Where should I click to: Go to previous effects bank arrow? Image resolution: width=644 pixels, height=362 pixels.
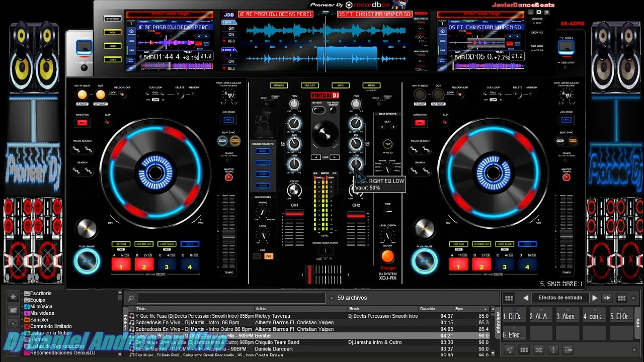tap(526, 298)
